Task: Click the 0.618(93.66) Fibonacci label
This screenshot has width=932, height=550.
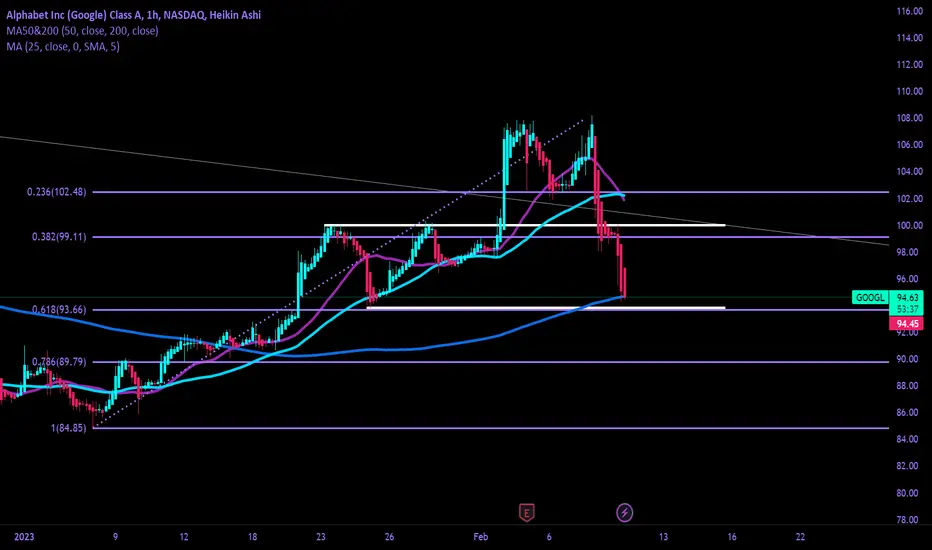Action: [59, 309]
